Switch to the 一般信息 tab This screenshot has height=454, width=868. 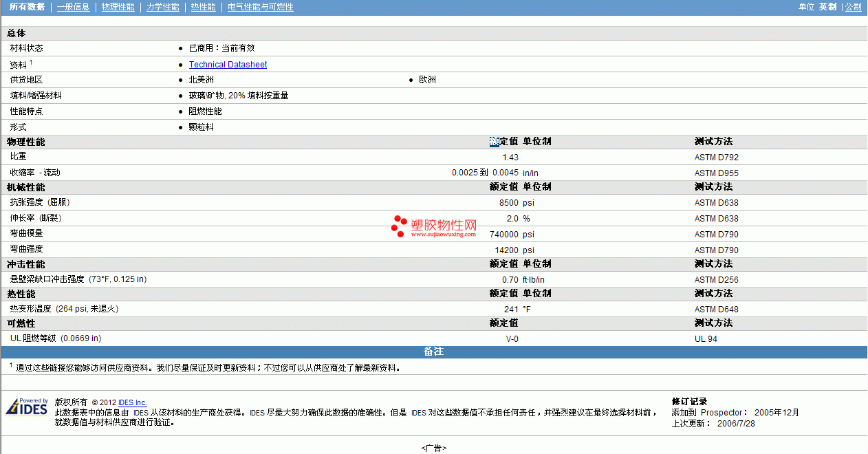[x=73, y=7]
